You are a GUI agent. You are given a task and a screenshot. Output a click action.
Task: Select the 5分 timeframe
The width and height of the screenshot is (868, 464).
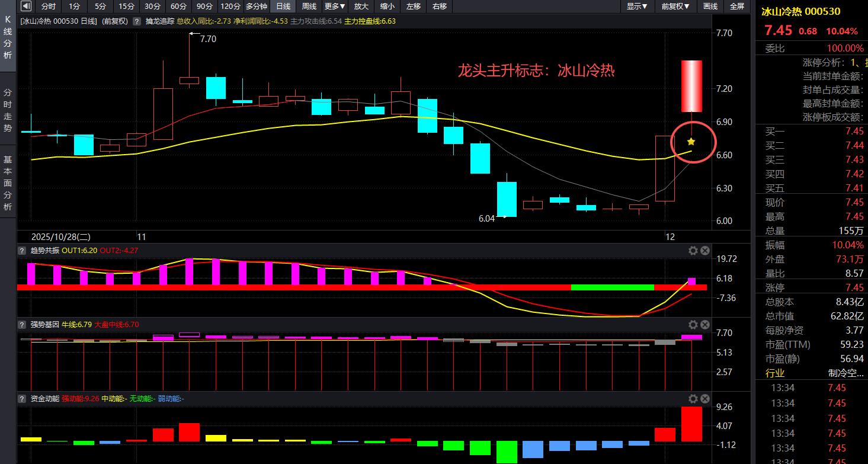100,7
